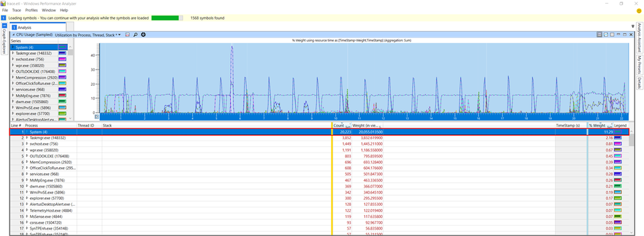This screenshot has width=644, height=236.
Task: Open the Utilization by Process, Thread, Stack preset dropdown
Action: (88, 35)
